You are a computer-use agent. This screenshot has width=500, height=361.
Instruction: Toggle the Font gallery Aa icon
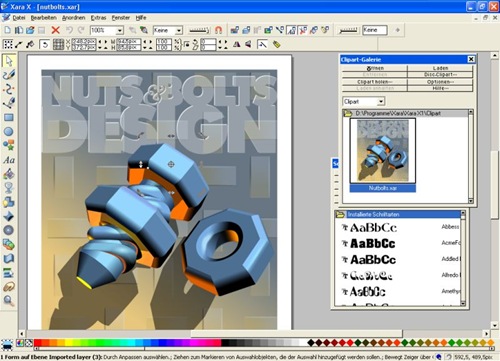tap(292, 30)
